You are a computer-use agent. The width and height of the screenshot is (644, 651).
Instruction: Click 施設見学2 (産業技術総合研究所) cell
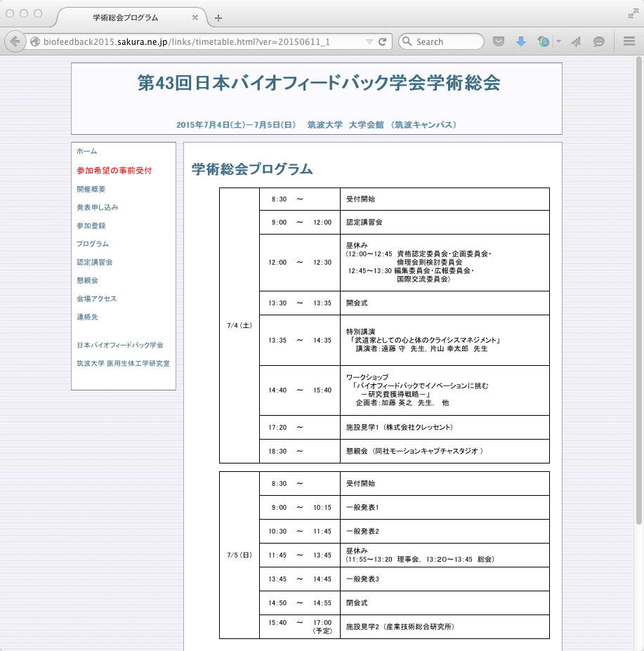[x=445, y=627]
